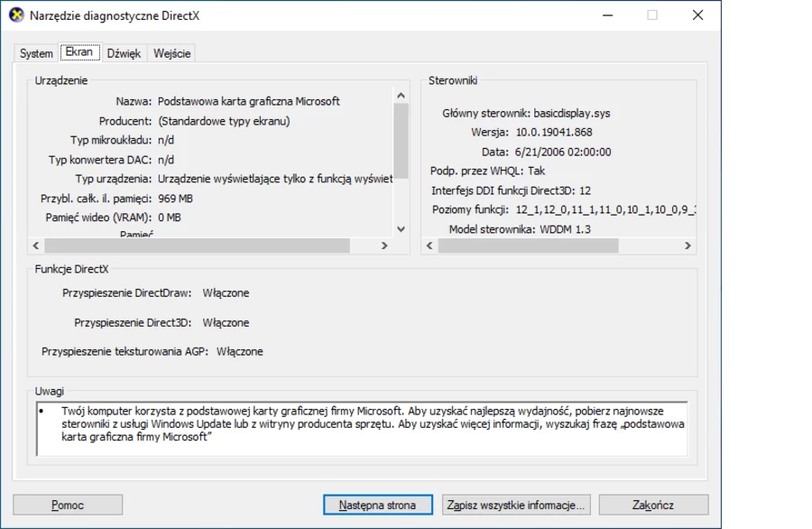Click the left scroll arrow under Sterowniki
Image resolution: width=812 pixels, height=529 pixels.
[430, 245]
